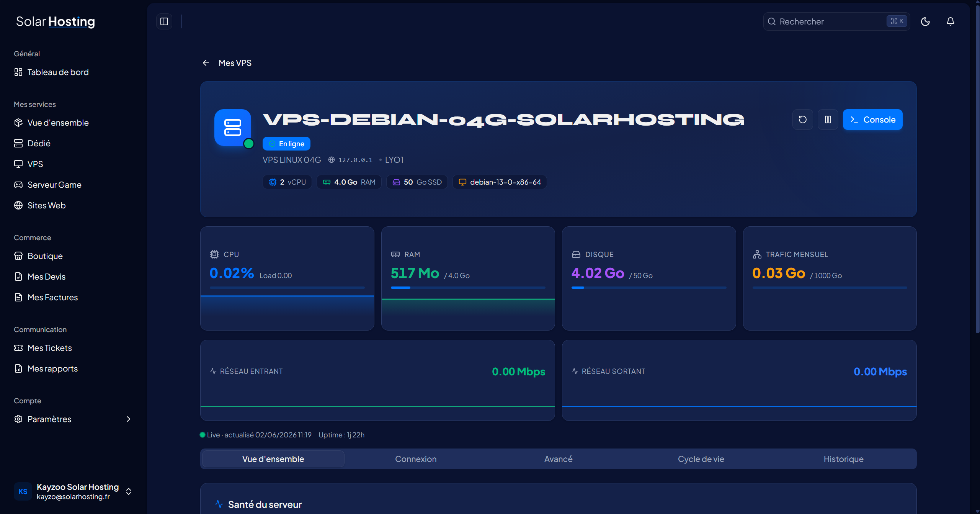
Task: Open the Cycle de vie tab
Action: tap(701, 459)
